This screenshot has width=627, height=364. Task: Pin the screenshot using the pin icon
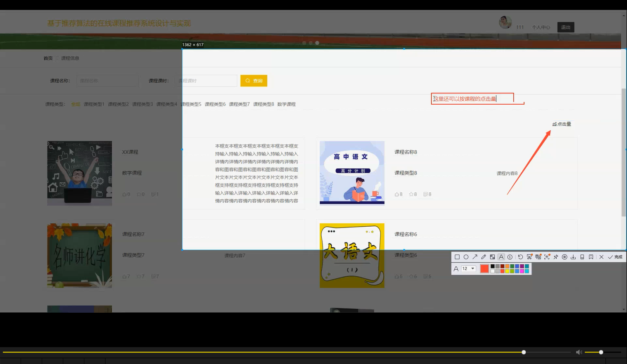(x=556, y=257)
